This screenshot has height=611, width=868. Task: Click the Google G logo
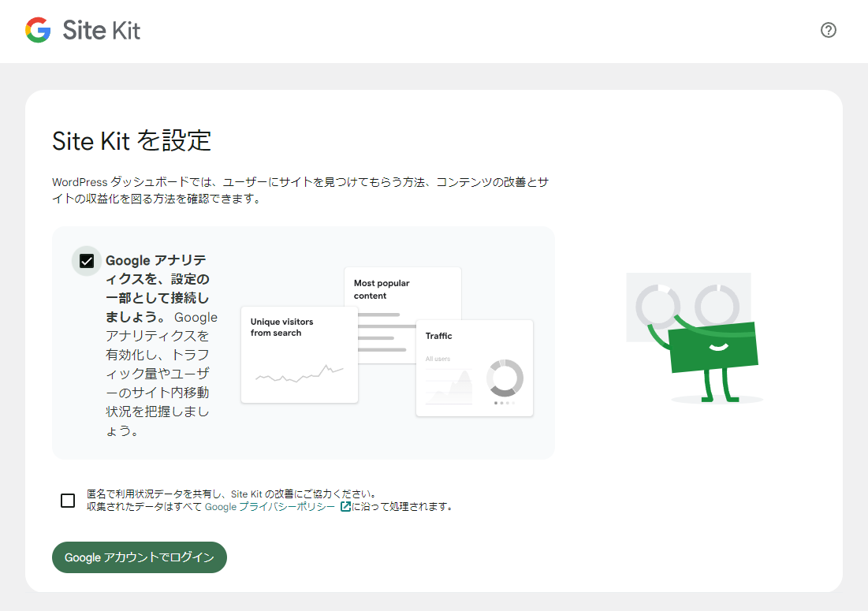[x=38, y=30]
